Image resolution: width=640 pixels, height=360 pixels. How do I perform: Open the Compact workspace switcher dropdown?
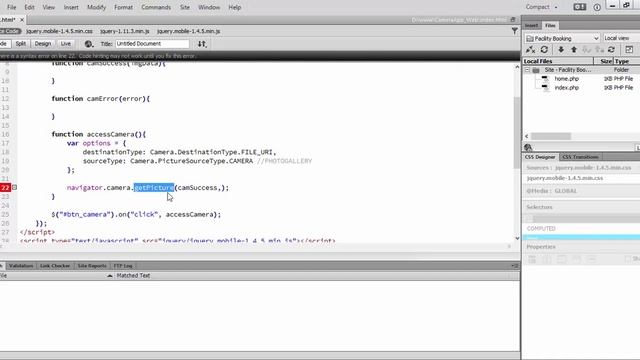pyautogui.click(x=541, y=7)
